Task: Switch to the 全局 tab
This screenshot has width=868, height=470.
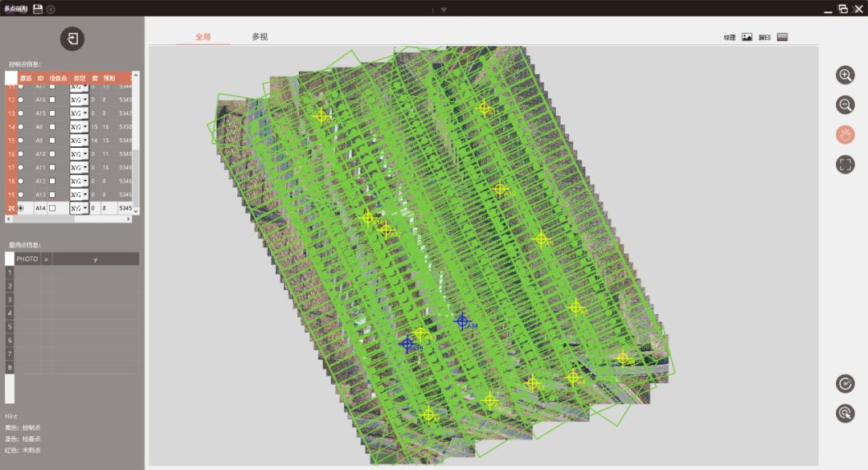Action: tap(203, 37)
